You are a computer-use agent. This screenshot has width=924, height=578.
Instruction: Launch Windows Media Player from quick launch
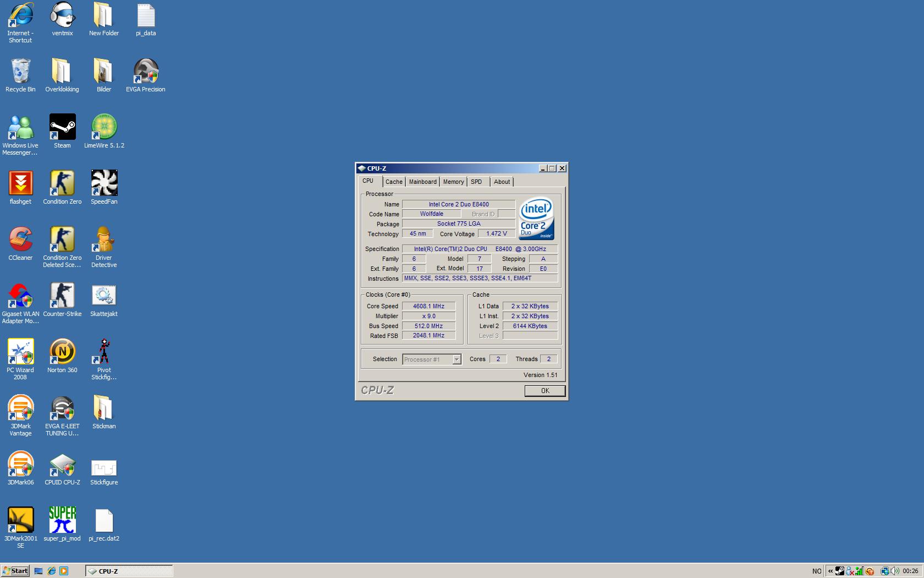pos(64,571)
